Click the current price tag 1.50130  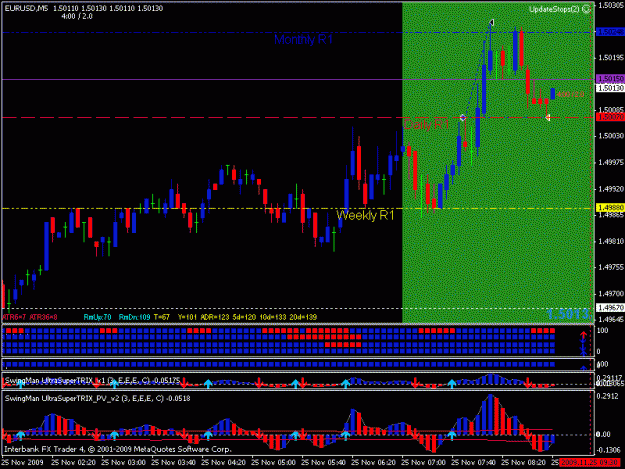coord(610,88)
